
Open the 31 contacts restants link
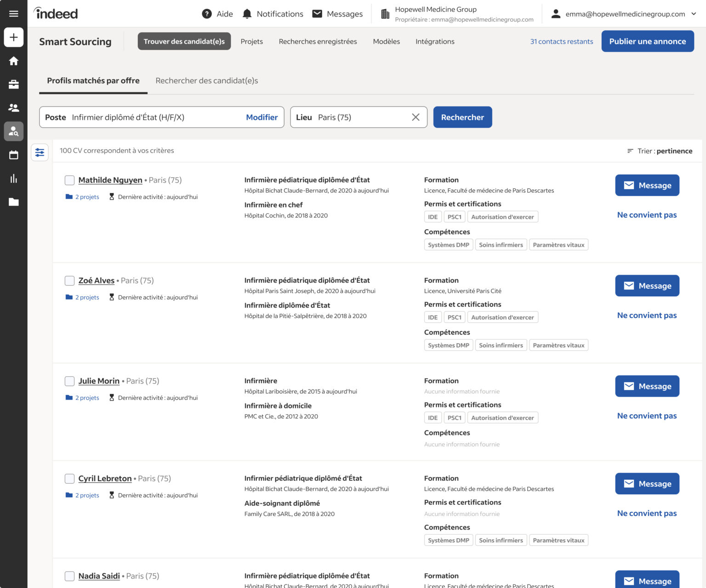point(561,41)
